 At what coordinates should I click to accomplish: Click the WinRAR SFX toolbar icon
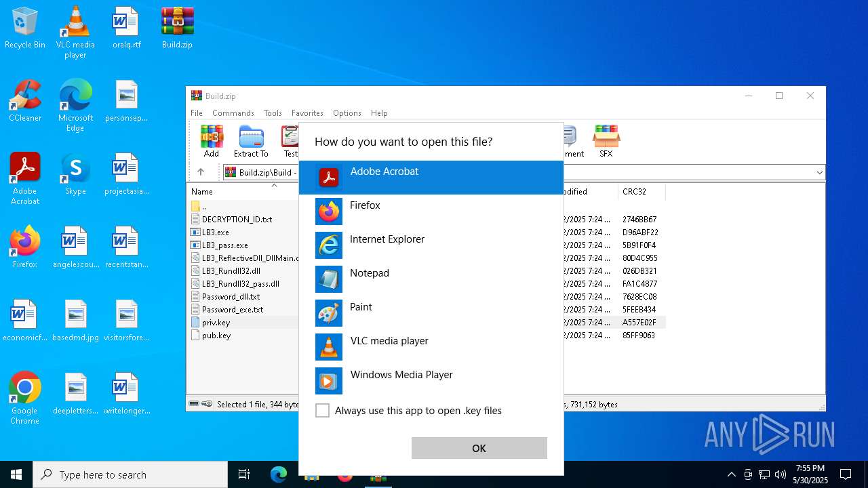(x=606, y=141)
